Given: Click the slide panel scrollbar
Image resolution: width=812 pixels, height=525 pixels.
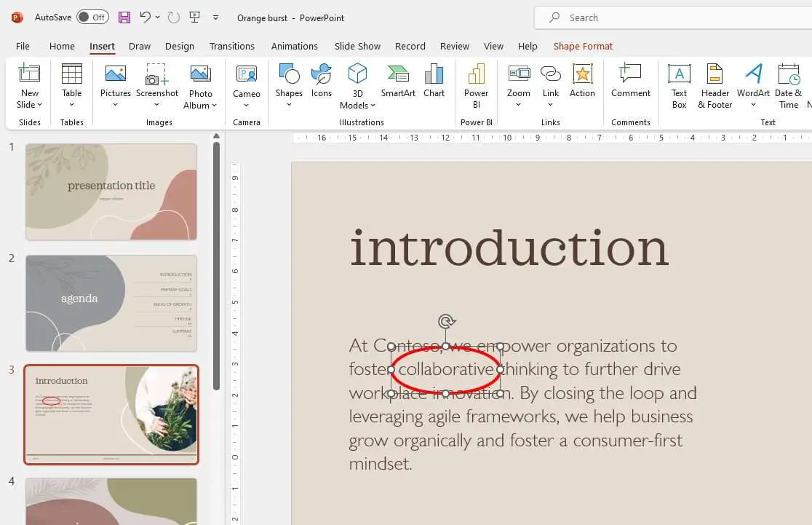Looking at the screenshot, I should pyautogui.click(x=217, y=265).
